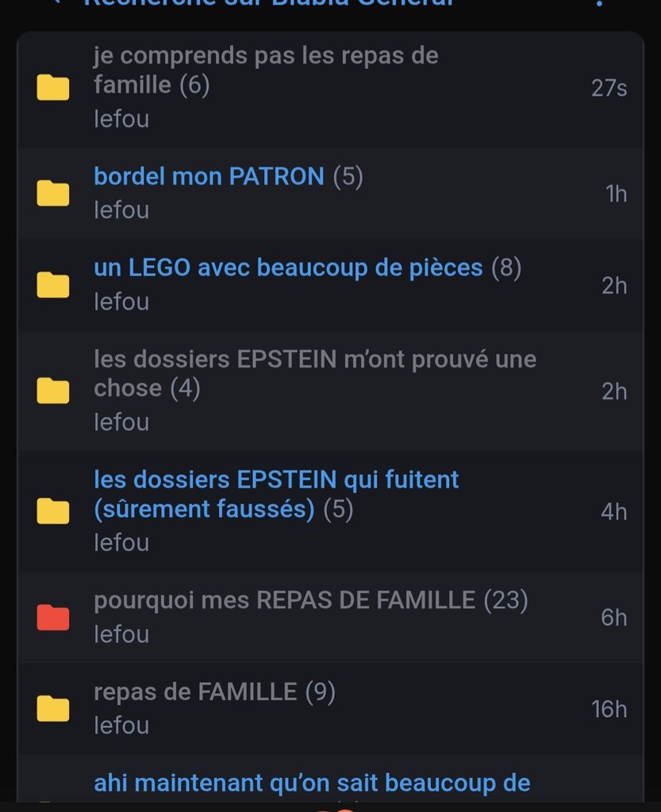Click the '16h' timestamp of 'repas de FAMILLE'
The image size is (661, 812).
pos(609,709)
